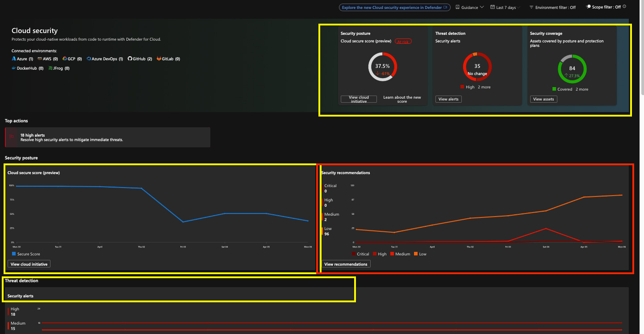Click the Covered green legend swatch
This screenshot has width=644, height=334.
tap(554, 89)
